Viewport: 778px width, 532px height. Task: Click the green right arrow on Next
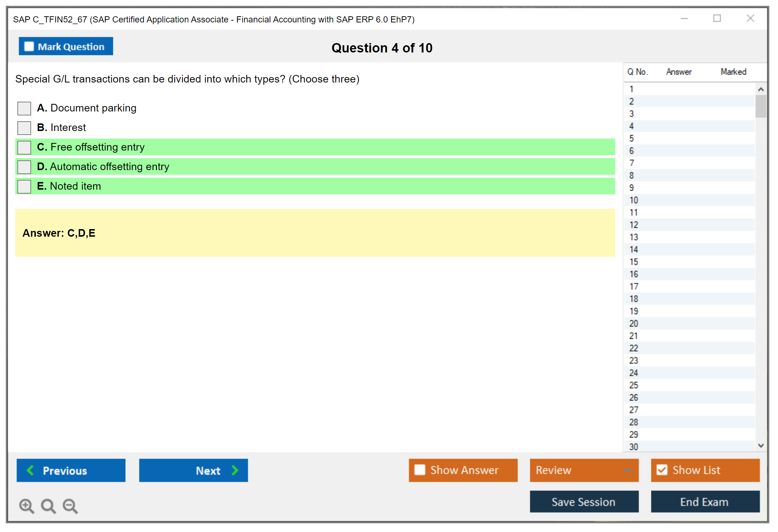coord(235,470)
